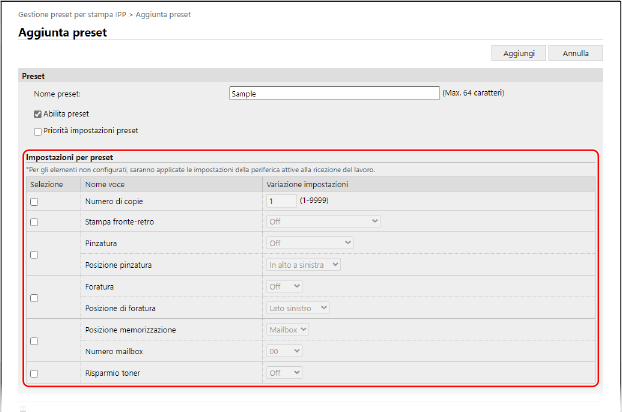Open the Foratura dropdown
This screenshot has width=622, height=412.
[x=283, y=286]
